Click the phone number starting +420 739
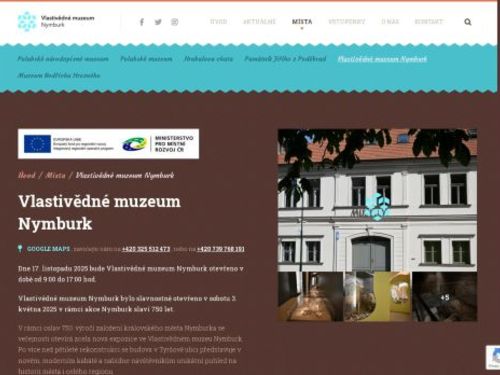 220,249
